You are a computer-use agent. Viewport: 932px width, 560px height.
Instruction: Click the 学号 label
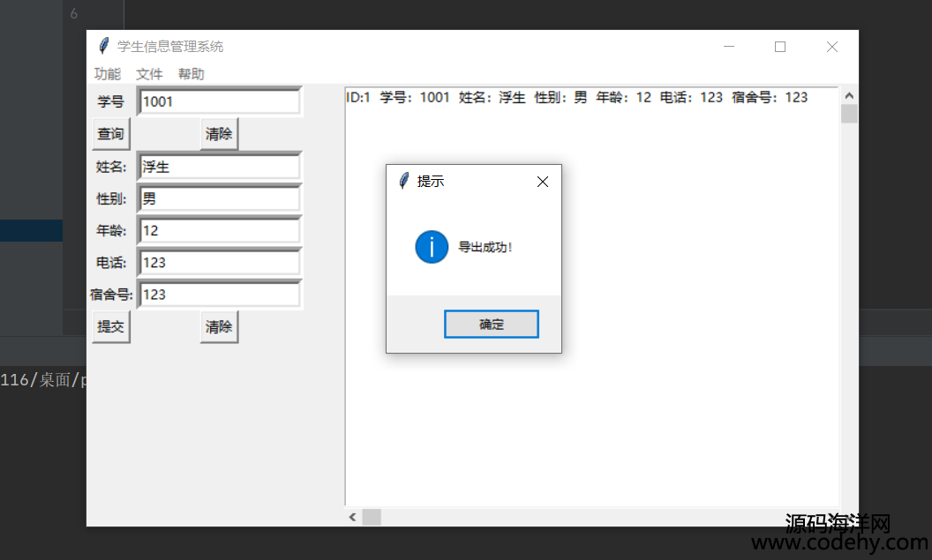coord(111,101)
